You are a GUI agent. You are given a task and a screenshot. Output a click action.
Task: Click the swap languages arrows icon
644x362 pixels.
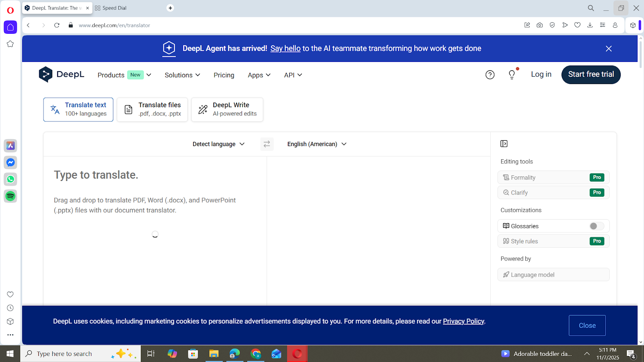tap(266, 144)
